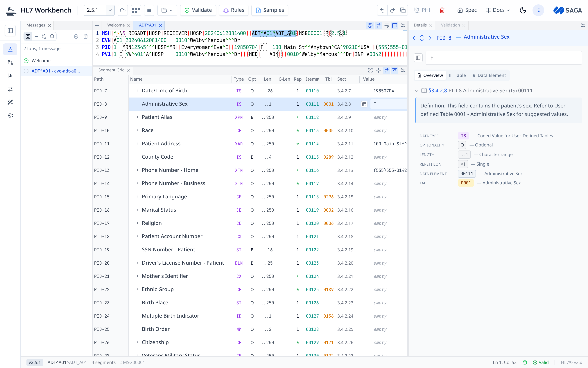Viewport: 588px width, 368px height.
Task: Follow the §3.4.2.8 section link
Action: 438,91
